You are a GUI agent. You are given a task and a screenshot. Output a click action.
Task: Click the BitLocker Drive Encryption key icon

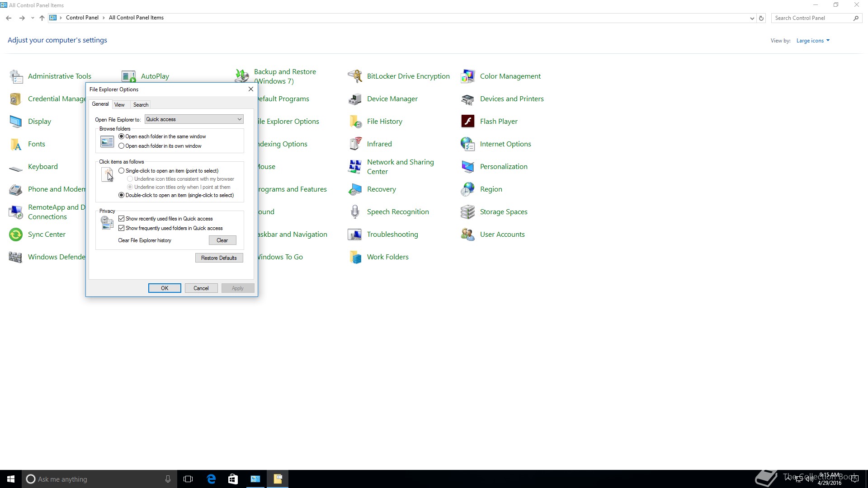point(355,76)
